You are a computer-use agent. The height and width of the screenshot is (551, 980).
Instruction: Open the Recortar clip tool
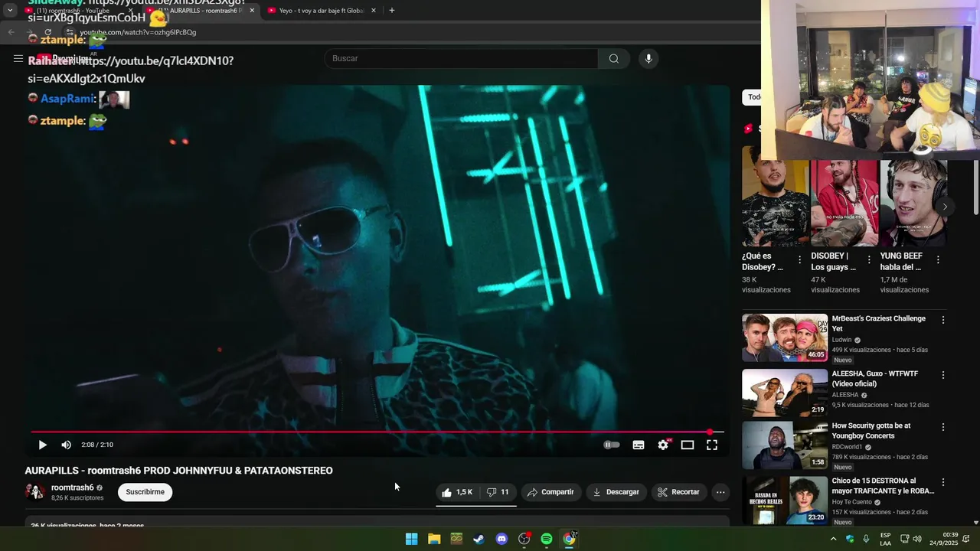pos(679,492)
